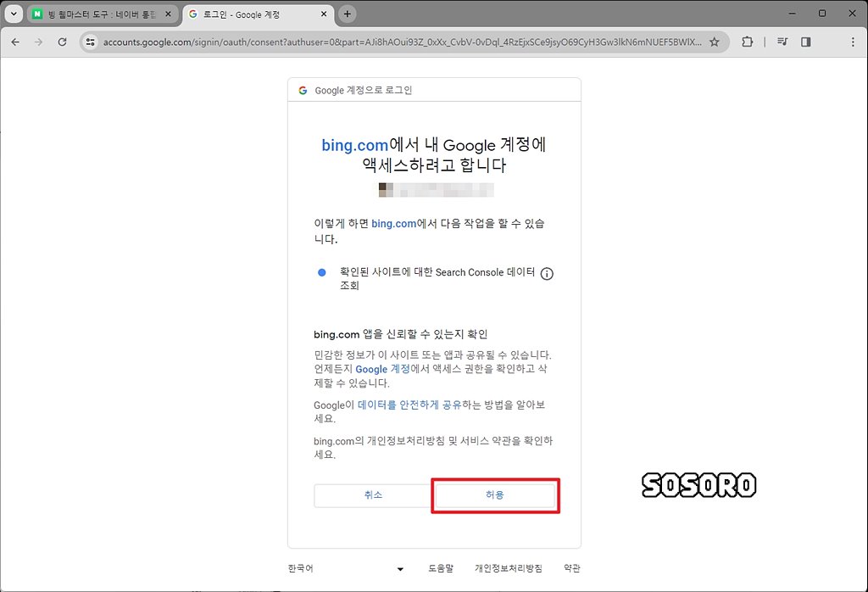Image resolution: width=868 pixels, height=592 pixels.
Task: Open the 한국어 language dropdown
Action: pos(346,568)
